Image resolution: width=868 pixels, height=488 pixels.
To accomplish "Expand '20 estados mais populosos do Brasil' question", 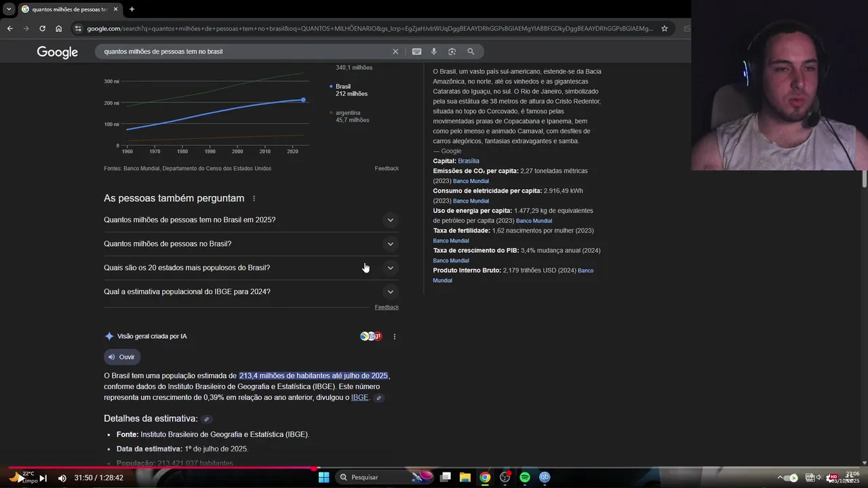I will (251, 268).
